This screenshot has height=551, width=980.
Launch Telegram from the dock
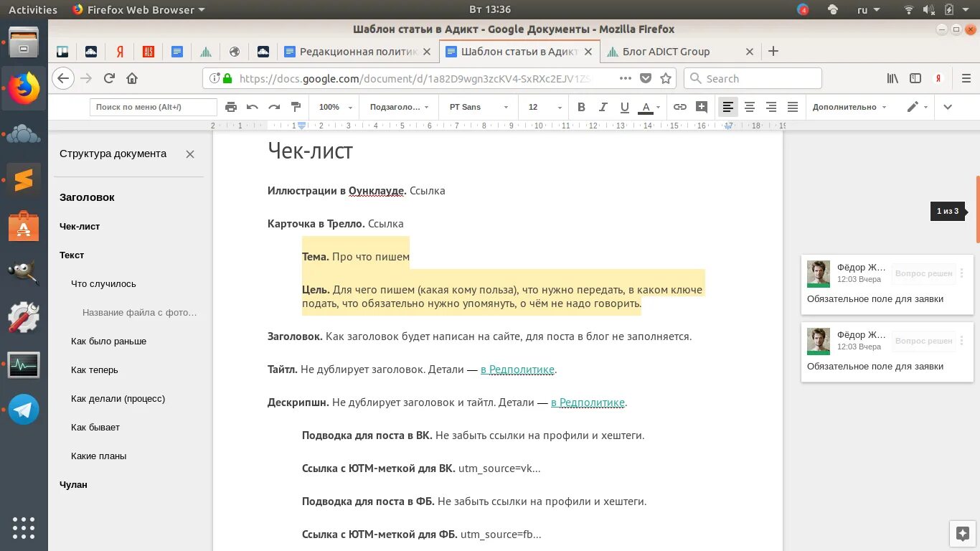click(x=24, y=410)
